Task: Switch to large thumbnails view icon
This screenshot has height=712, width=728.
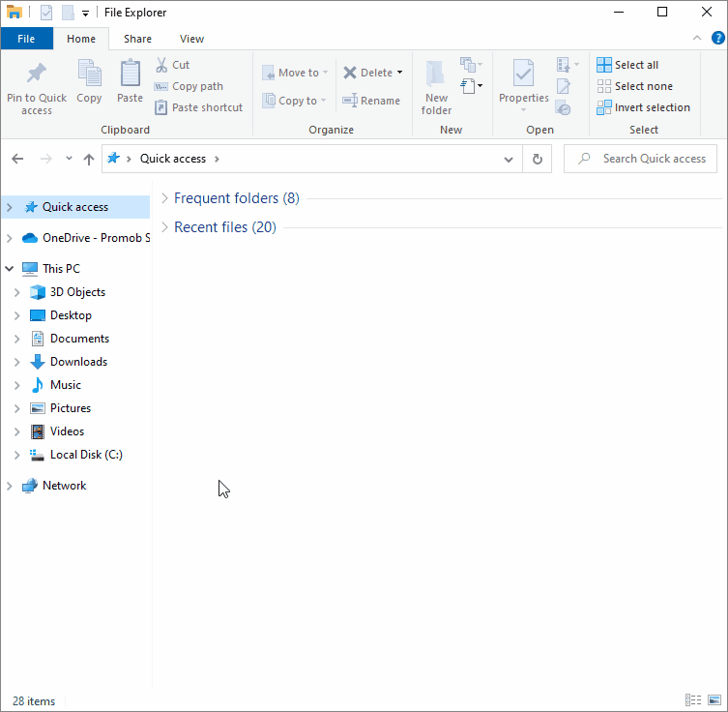Action: (x=714, y=700)
